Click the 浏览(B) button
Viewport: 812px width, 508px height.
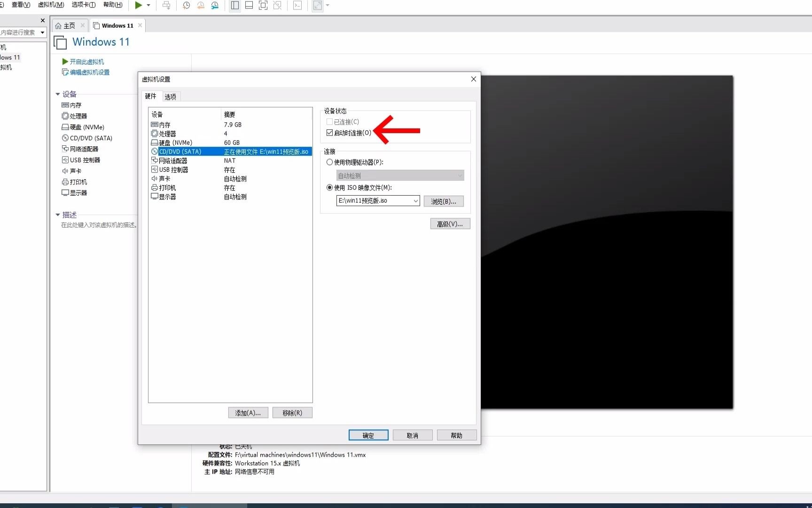coord(443,201)
